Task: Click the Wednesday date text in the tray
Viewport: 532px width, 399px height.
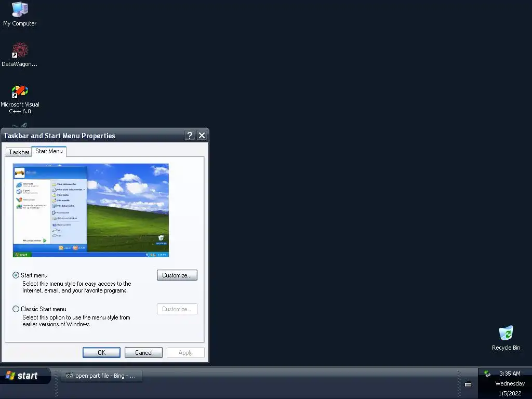Action: click(x=510, y=383)
